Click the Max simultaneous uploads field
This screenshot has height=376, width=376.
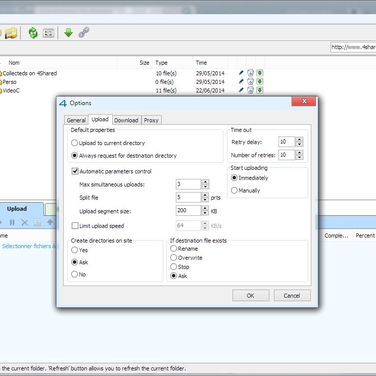click(188, 184)
